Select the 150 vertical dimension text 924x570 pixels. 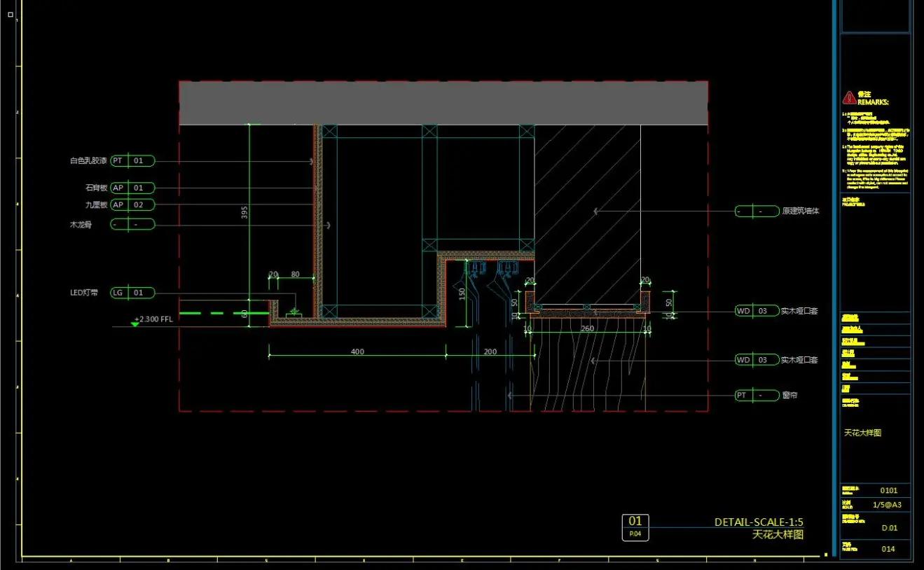point(462,293)
